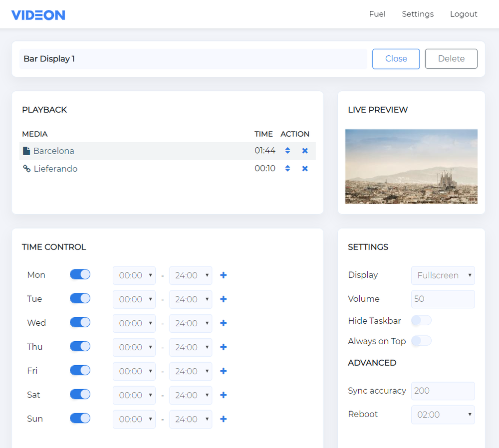Select the Barcelona media row
This screenshot has width=499, height=448.
[x=167, y=151]
